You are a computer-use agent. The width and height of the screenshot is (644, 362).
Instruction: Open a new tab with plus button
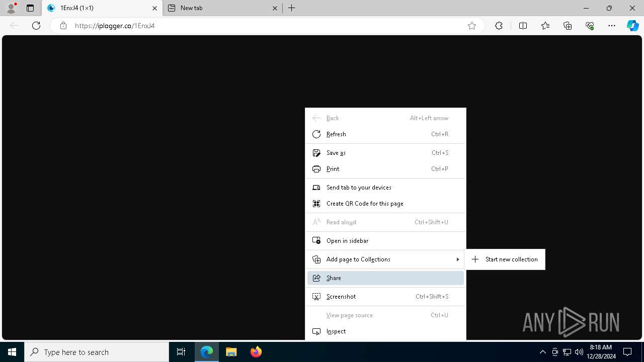tap(292, 8)
